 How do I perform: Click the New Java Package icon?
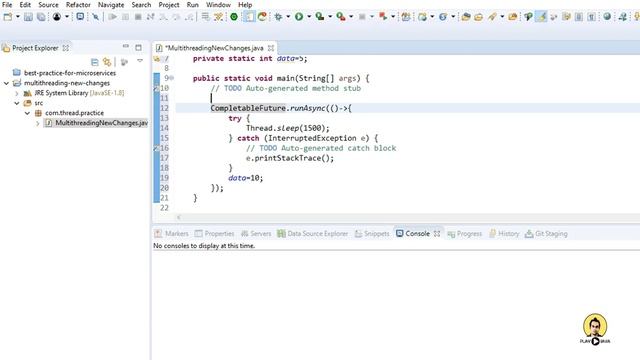tap(406, 17)
